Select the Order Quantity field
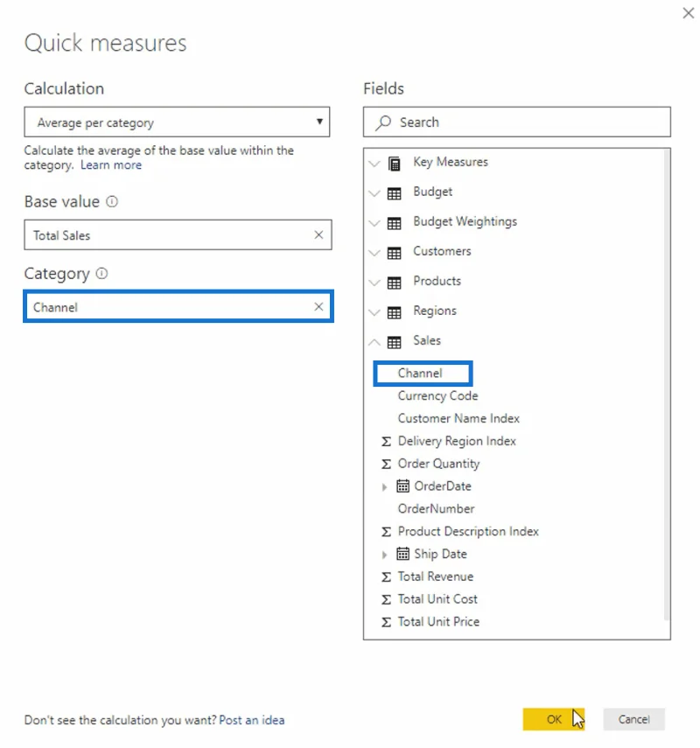 439,464
